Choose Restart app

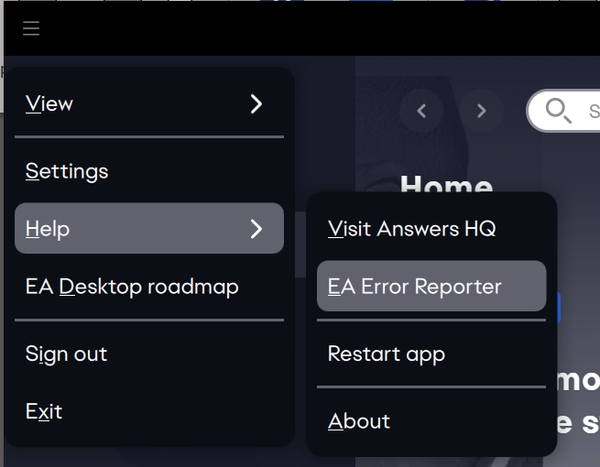click(x=432, y=354)
